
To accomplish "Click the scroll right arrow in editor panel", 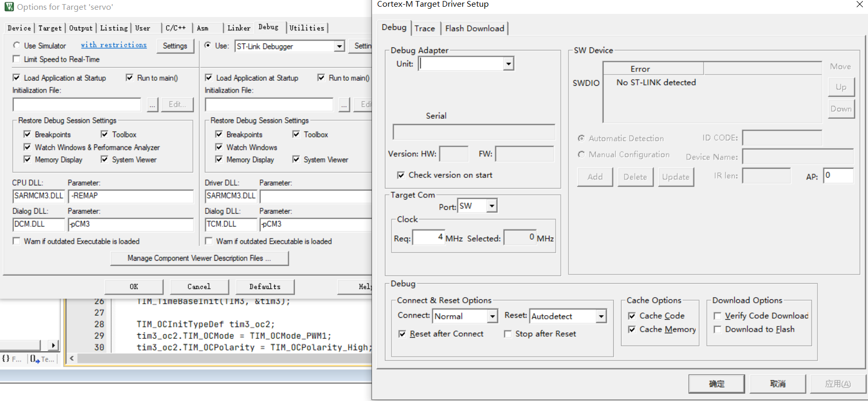I will (x=54, y=345).
